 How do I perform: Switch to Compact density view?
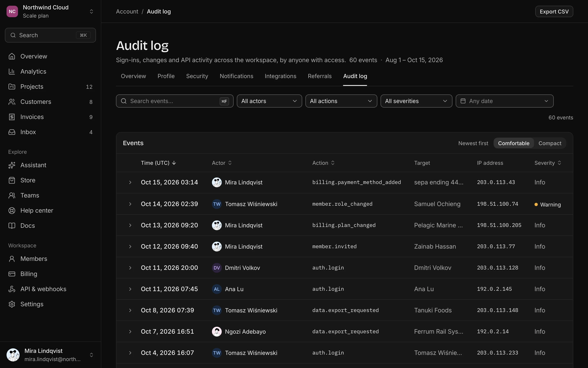(x=550, y=143)
